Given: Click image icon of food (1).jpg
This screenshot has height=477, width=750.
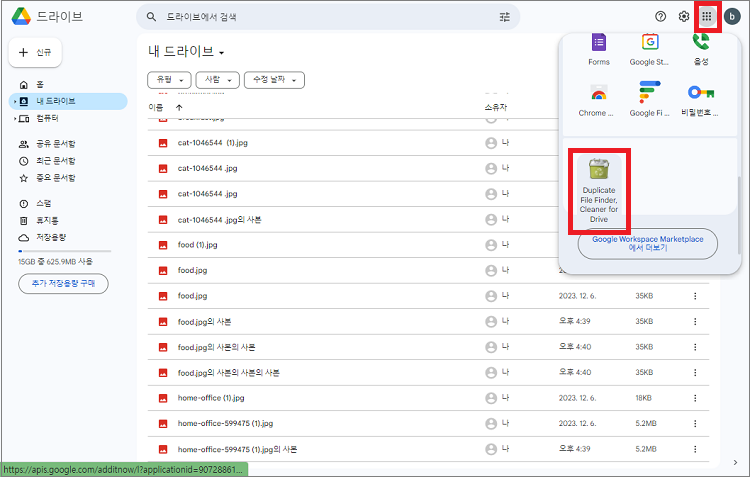Looking at the screenshot, I should click(163, 245).
